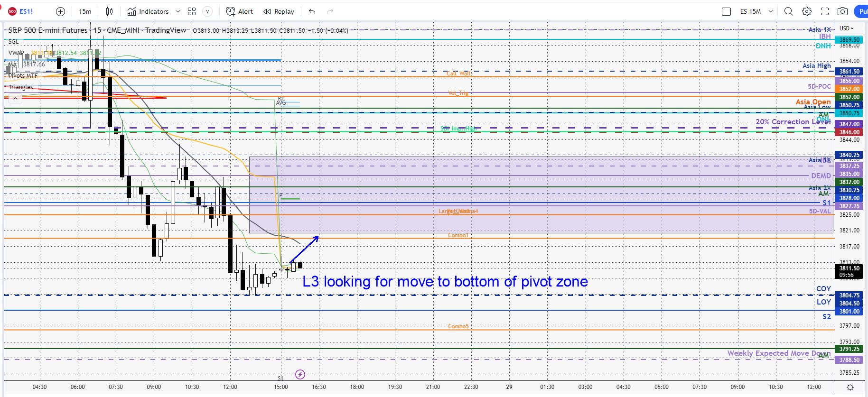The height and width of the screenshot is (397, 868).
Task: Select the 20% Correction Level label
Action: click(793, 122)
